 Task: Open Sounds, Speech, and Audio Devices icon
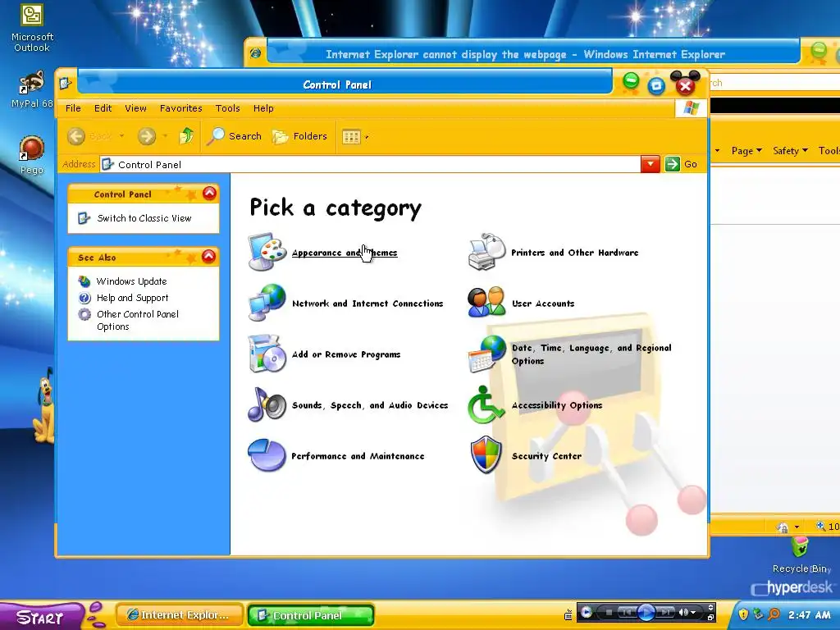click(267, 404)
